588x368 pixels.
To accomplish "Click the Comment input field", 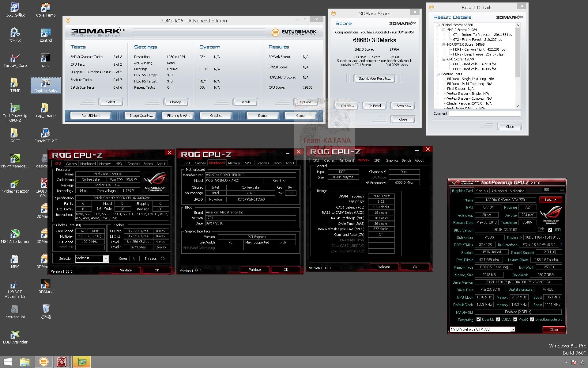I will coord(484,113).
